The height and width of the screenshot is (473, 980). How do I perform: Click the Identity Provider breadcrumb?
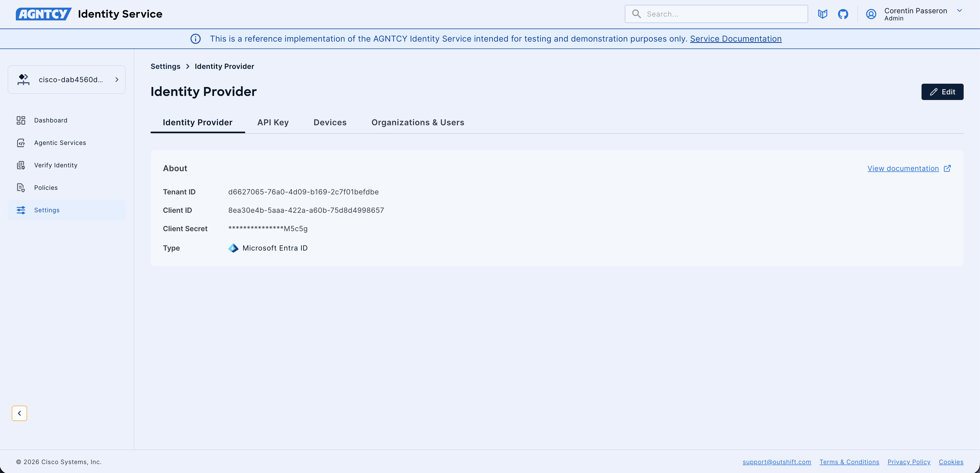[224, 67]
